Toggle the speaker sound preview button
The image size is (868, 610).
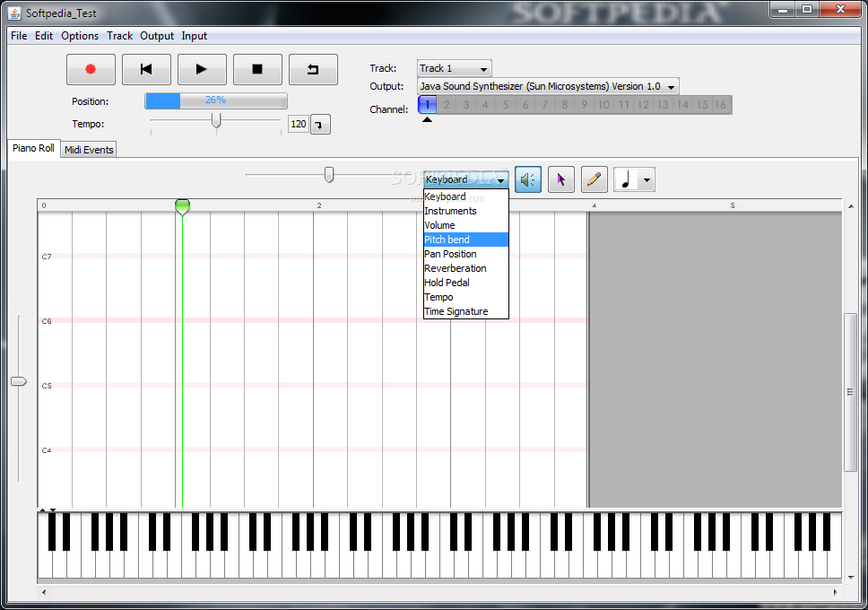(x=527, y=179)
